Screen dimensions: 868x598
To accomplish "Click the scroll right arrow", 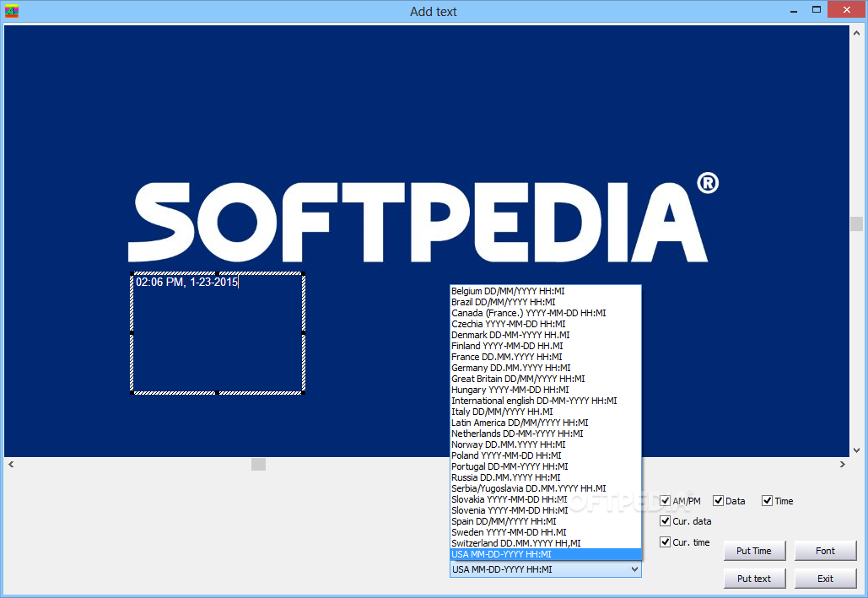I will pyautogui.click(x=843, y=464).
